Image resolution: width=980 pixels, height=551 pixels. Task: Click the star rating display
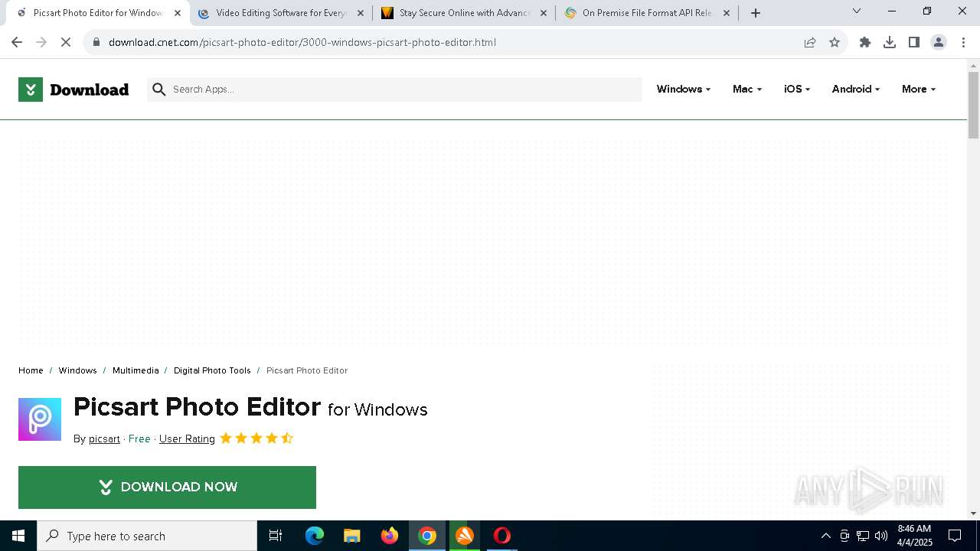(256, 439)
